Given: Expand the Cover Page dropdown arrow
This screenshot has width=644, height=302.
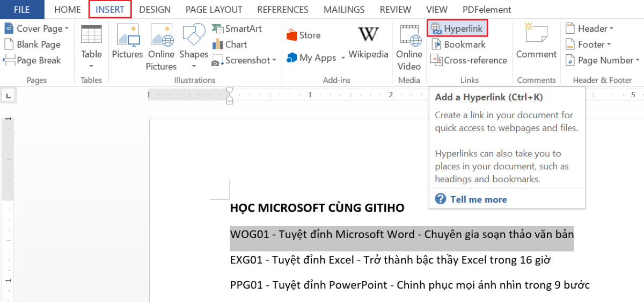Looking at the screenshot, I should coord(67,28).
